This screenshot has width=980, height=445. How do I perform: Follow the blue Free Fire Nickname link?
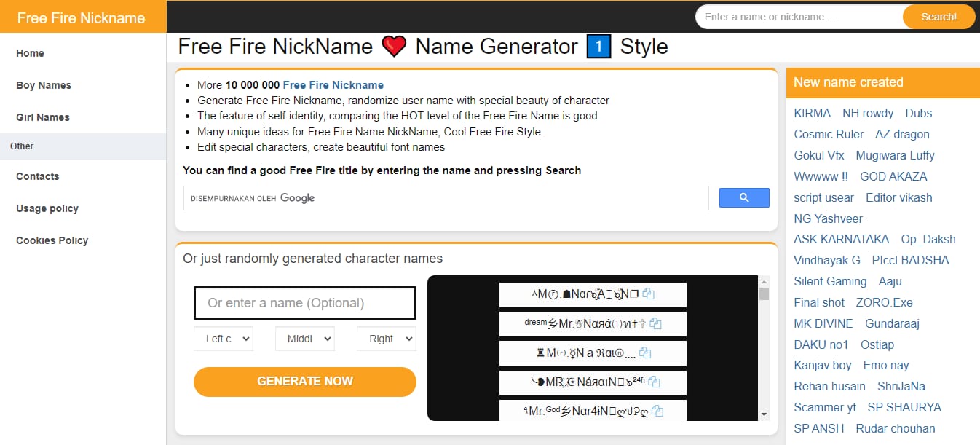pyautogui.click(x=333, y=85)
